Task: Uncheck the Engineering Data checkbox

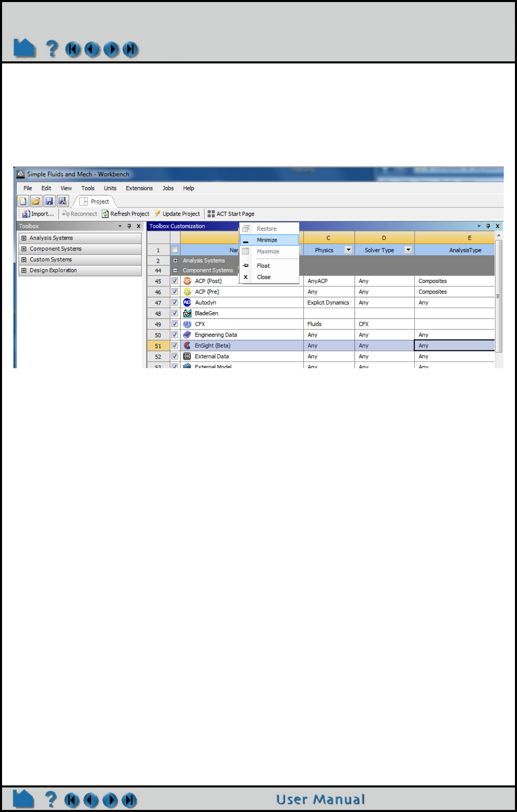Action: [175, 335]
